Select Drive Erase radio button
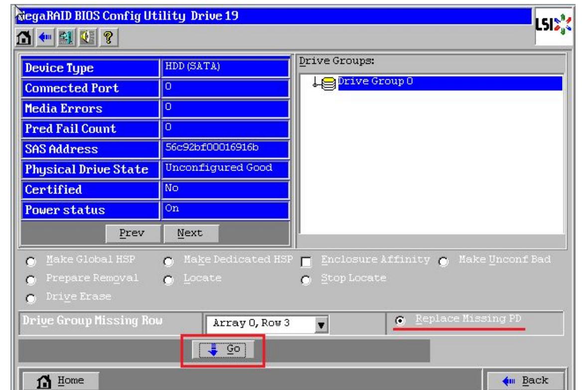 31,299
